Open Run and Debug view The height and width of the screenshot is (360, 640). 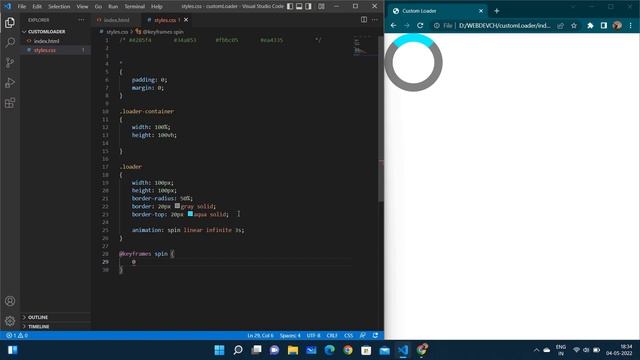tap(10, 83)
